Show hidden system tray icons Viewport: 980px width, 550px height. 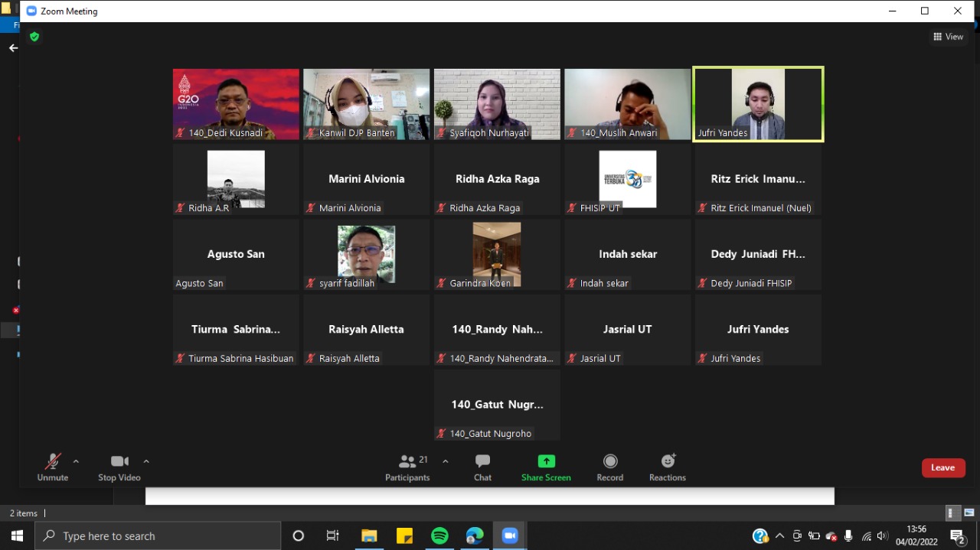coord(779,535)
